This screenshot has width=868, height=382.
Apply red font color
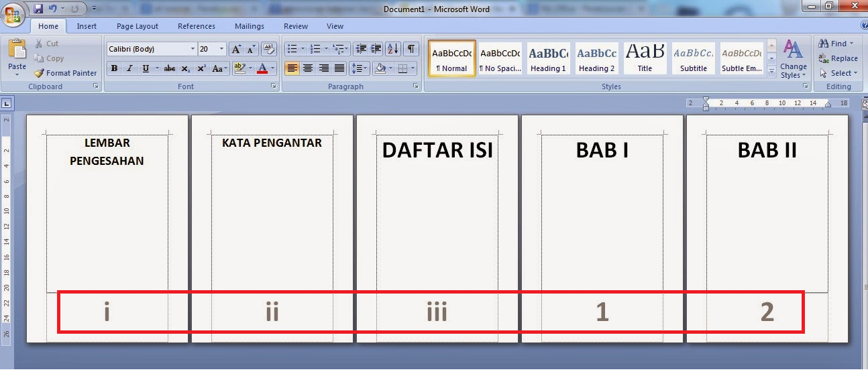pos(262,68)
